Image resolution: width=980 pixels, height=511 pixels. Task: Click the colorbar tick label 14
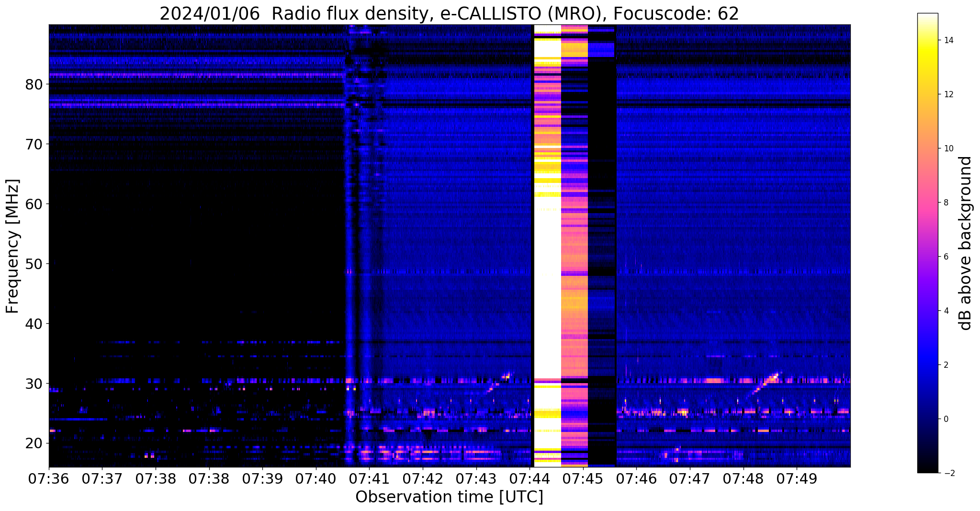947,40
